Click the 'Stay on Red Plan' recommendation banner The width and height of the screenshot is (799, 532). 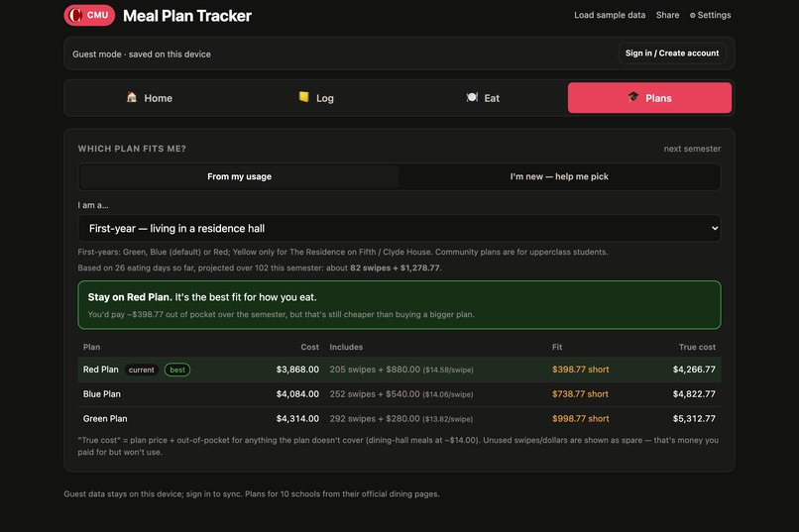(x=399, y=305)
